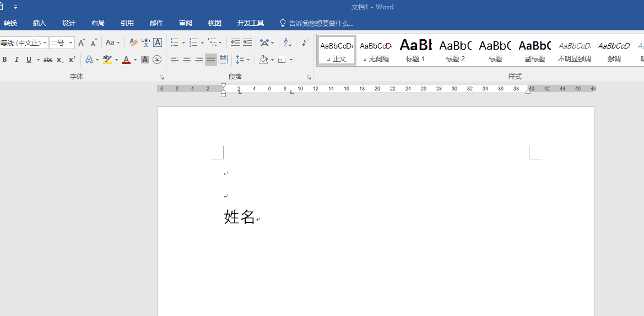The width and height of the screenshot is (644, 316).
Task: Align text to the left
Action: [x=175, y=60]
